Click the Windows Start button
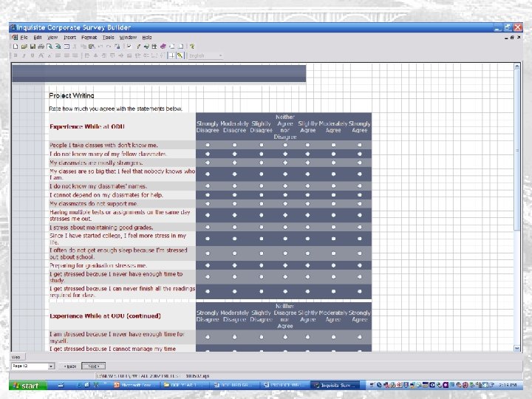 [x=28, y=386]
